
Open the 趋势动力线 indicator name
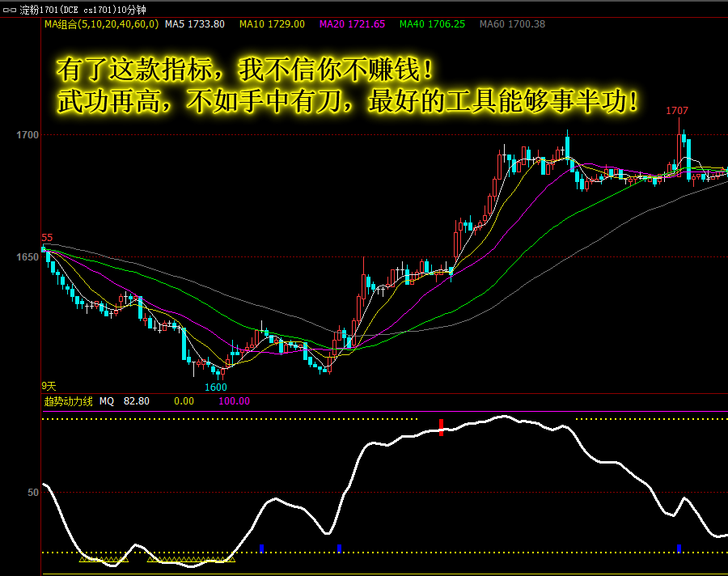[68, 401]
